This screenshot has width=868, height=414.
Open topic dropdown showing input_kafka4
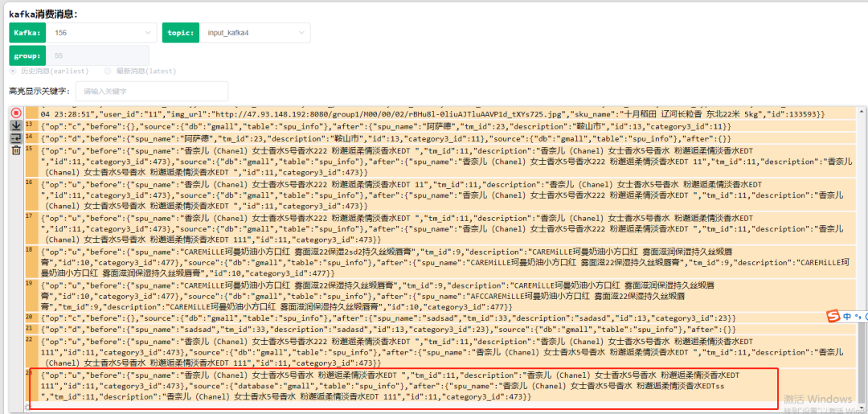(255, 33)
